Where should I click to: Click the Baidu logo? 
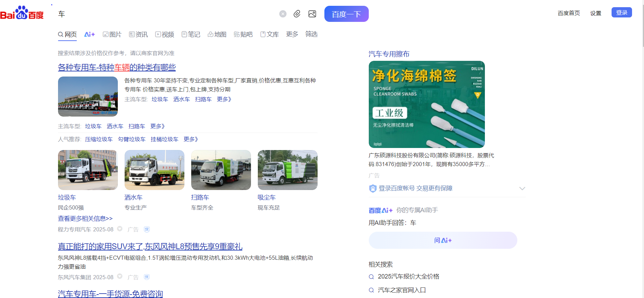22,13
